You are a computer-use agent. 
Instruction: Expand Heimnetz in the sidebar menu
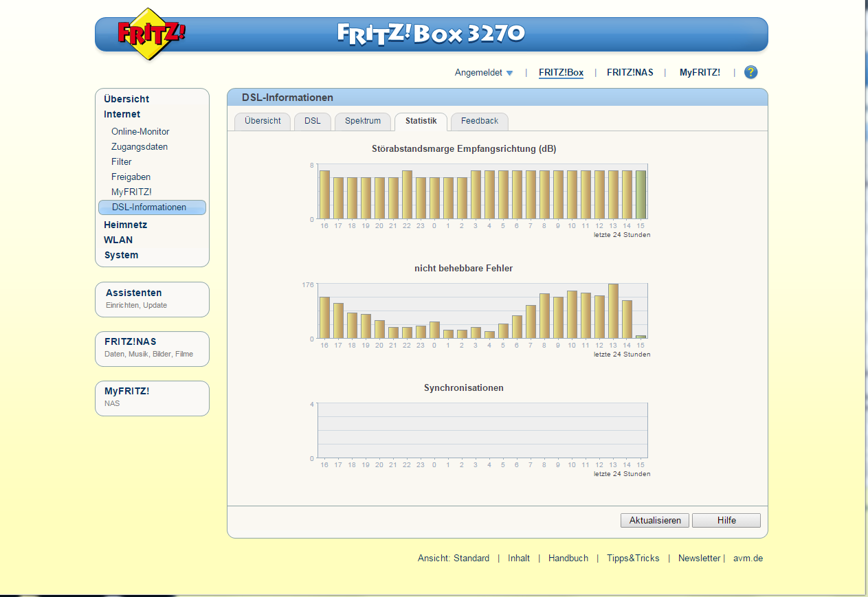click(125, 225)
